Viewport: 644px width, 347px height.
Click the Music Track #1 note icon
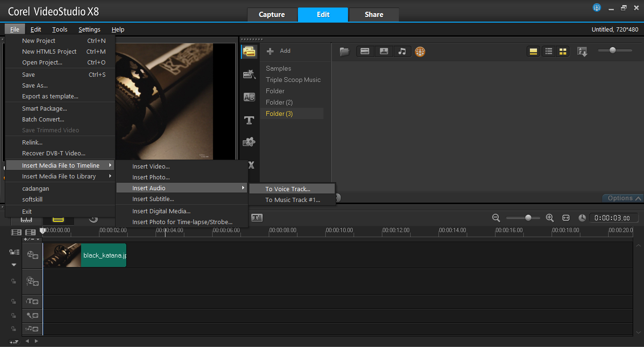point(32,329)
